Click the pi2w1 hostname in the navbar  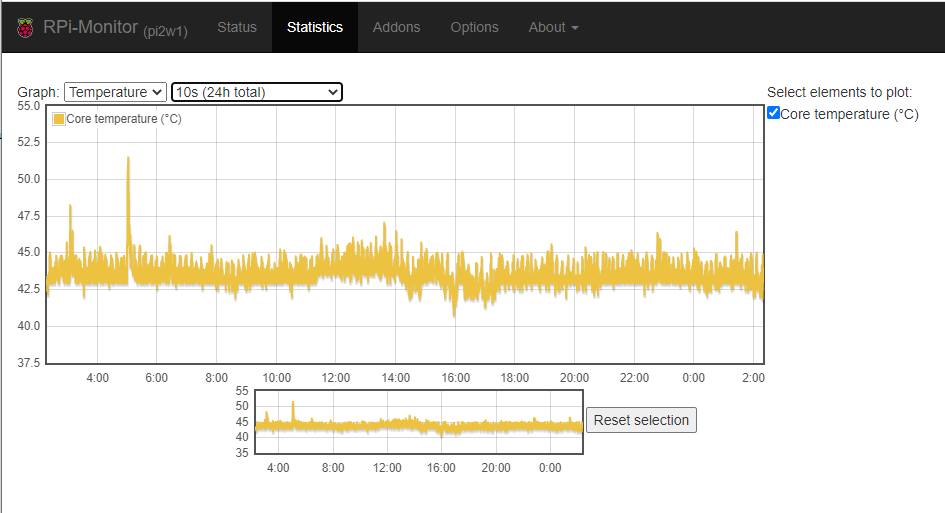click(x=165, y=31)
